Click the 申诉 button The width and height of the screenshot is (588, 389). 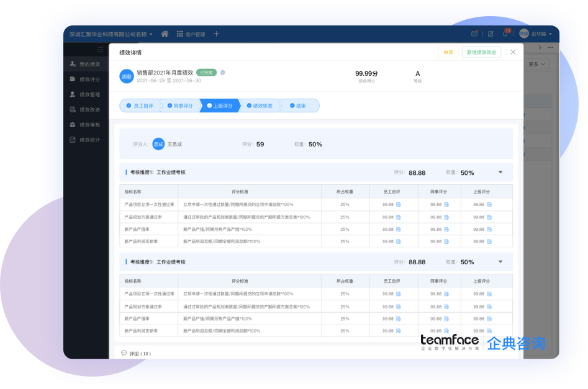[448, 52]
